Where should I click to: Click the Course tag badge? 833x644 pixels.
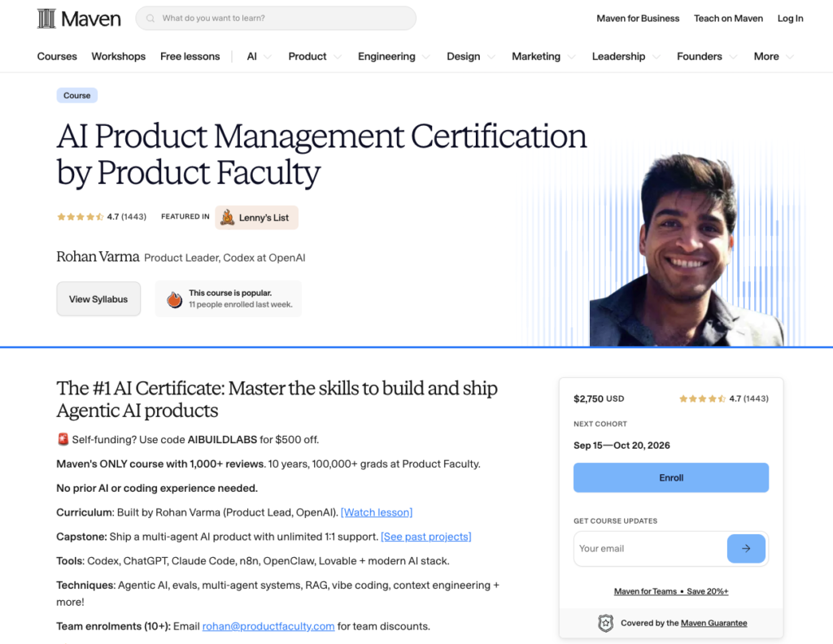point(77,95)
